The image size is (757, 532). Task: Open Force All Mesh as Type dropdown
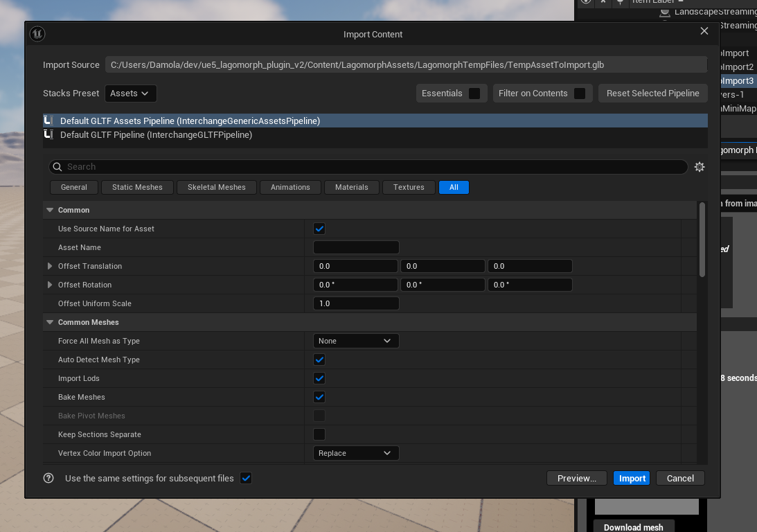[356, 341]
